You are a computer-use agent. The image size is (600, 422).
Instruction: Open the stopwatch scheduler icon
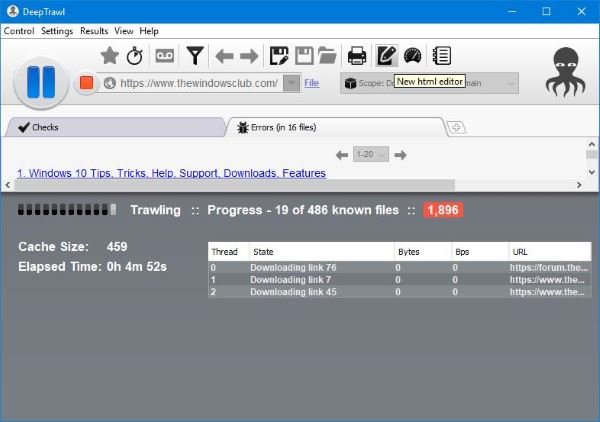[134, 56]
